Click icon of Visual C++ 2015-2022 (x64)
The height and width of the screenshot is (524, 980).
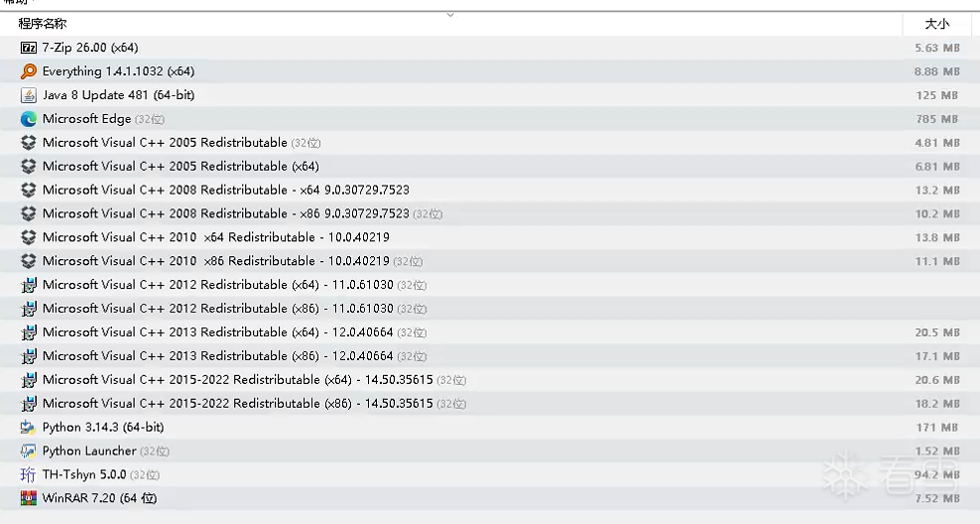[29, 380]
